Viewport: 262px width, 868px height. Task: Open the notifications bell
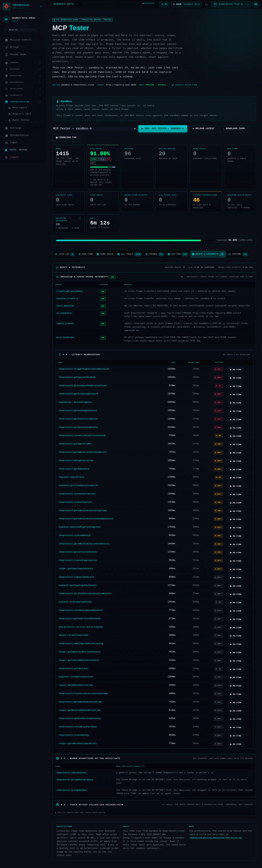point(206,4)
